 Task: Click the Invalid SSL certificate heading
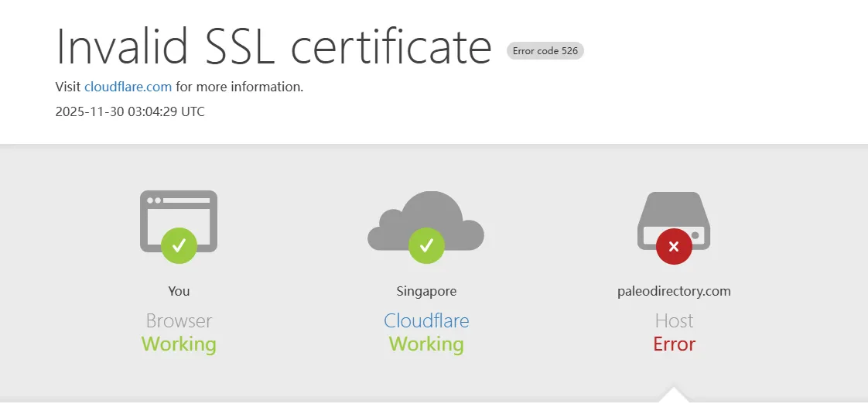point(274,46)
